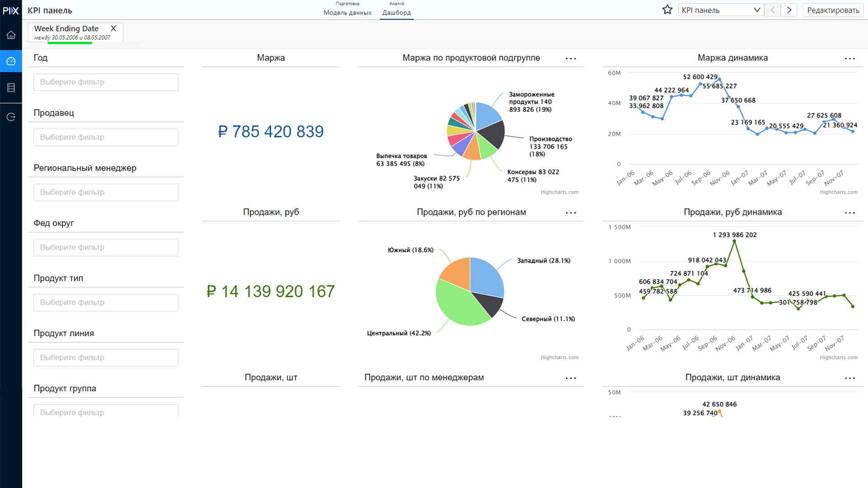Open options menu for Маржа динамика chart
868x488 pixels.
coord(850,58)
